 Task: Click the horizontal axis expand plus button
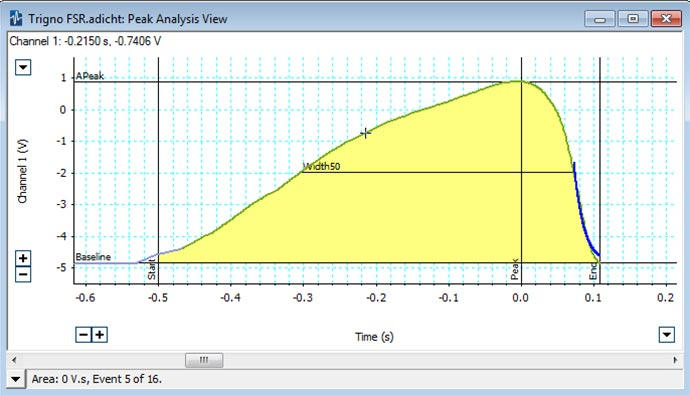click(100, 335)
